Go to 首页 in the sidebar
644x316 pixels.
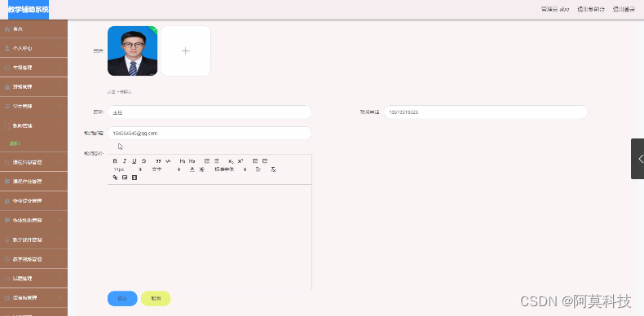tap(33, 29)
